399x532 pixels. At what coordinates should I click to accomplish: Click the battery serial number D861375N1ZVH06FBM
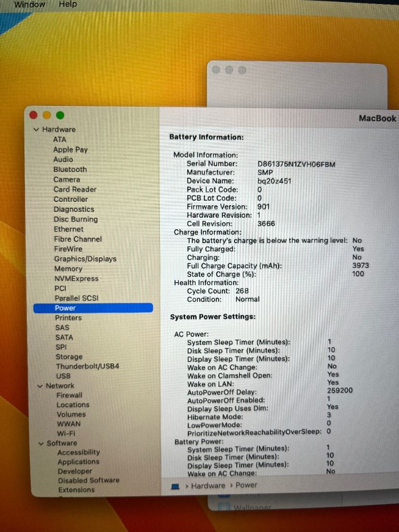coord(296,165)
